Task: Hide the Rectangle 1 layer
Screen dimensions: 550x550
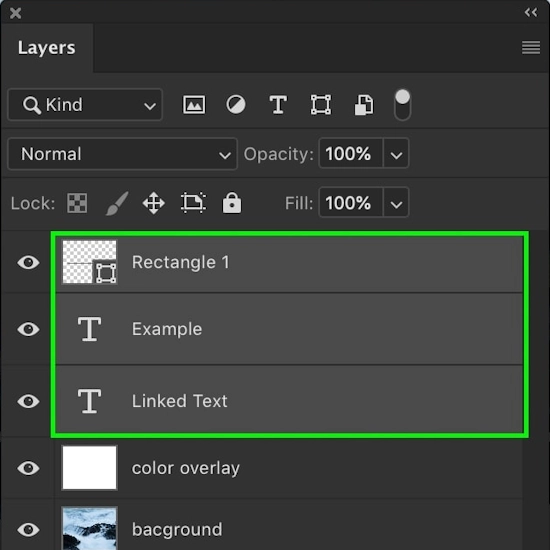Action: coord(28,262)
